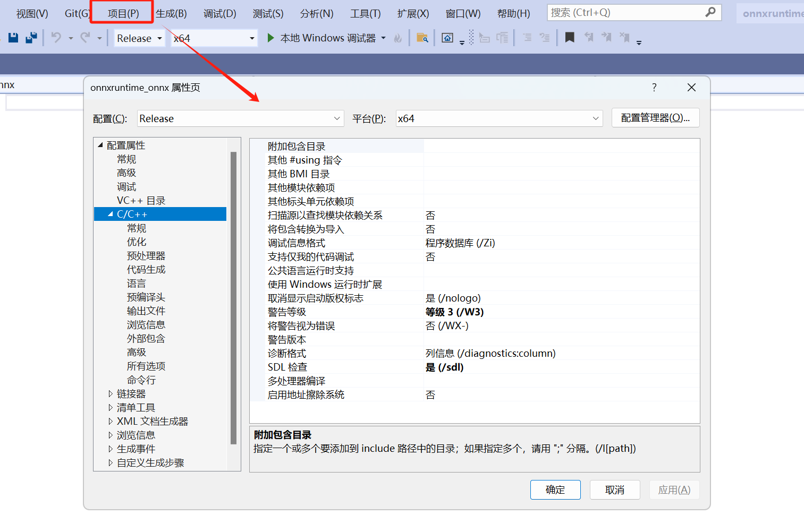Expand the 链接器 tree node
Screen dimensions: 804x532
click(111, 393)
